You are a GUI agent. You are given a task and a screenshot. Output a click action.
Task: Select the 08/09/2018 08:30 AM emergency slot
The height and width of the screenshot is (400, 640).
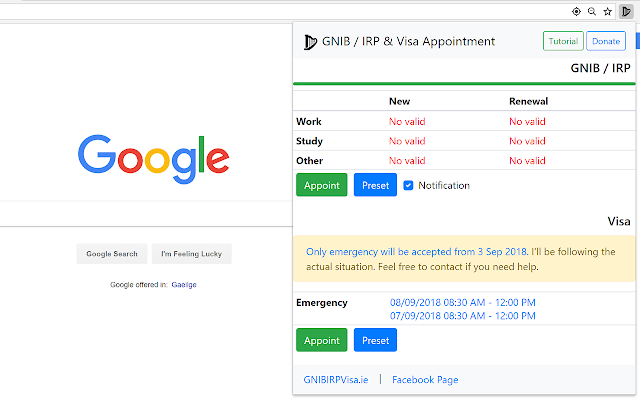pyautogui.click(x=462, y=302)
